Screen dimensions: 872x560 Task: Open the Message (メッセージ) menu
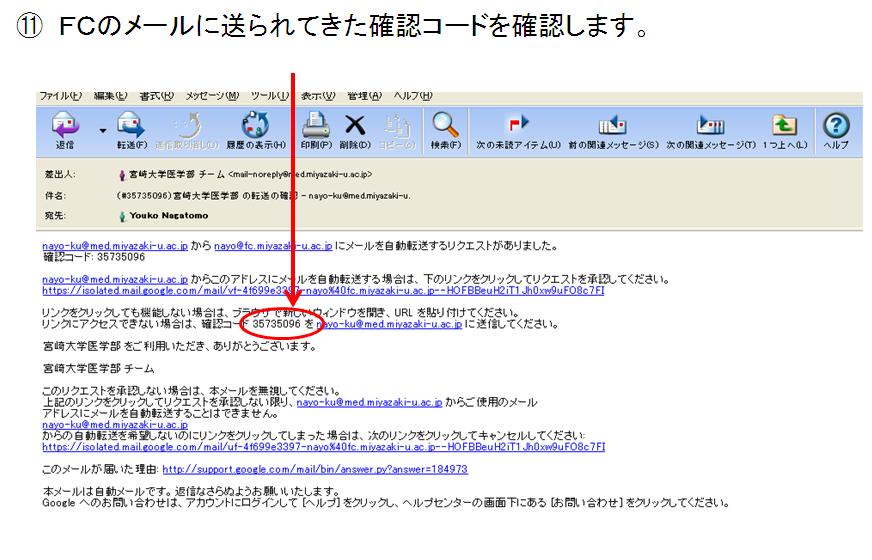[212, 96]
